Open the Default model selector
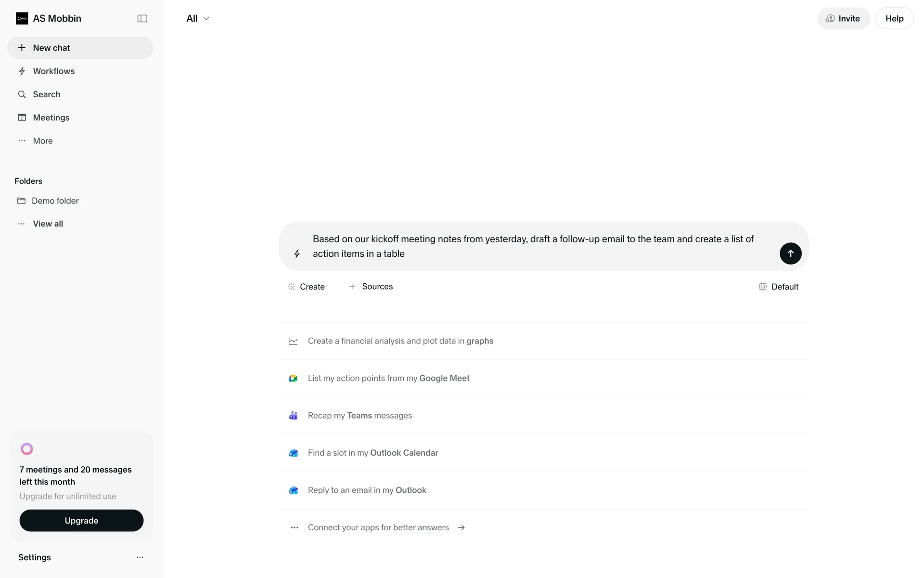This screenshot has height=578, width=924. pos(779,287)
